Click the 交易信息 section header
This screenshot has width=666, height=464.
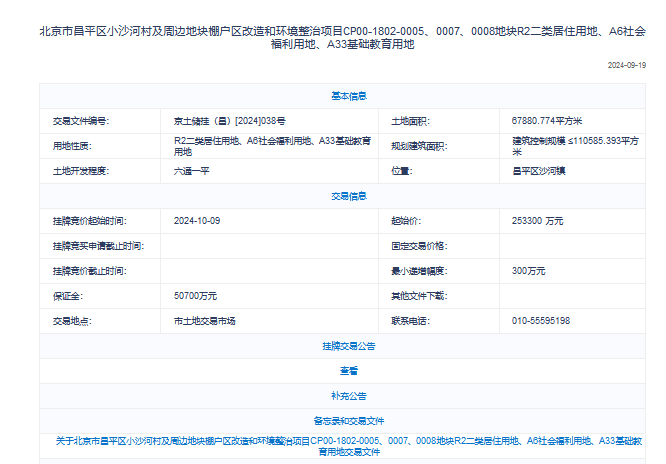(x=348, y=196)
